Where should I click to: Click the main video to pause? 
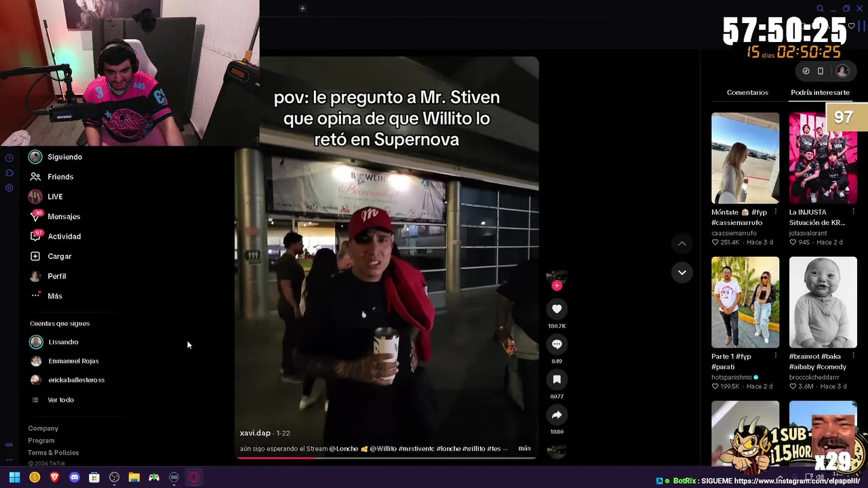point(387,258)
